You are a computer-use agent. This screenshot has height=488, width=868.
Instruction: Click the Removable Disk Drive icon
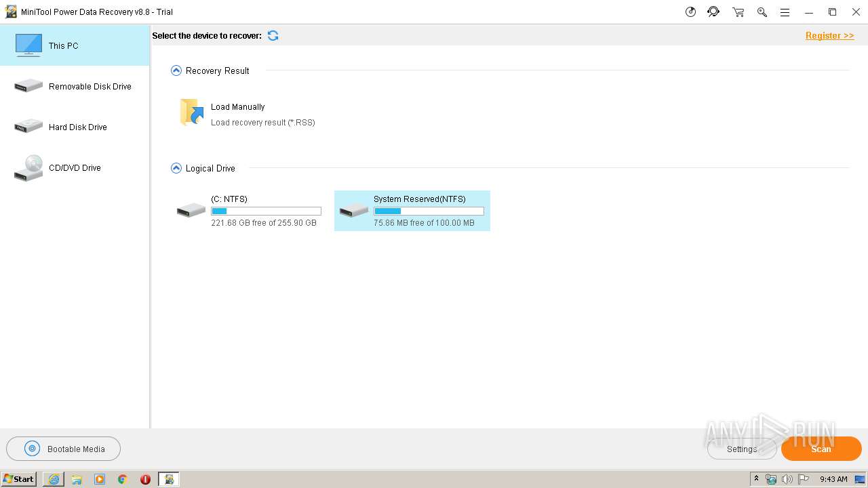(28, 86)
